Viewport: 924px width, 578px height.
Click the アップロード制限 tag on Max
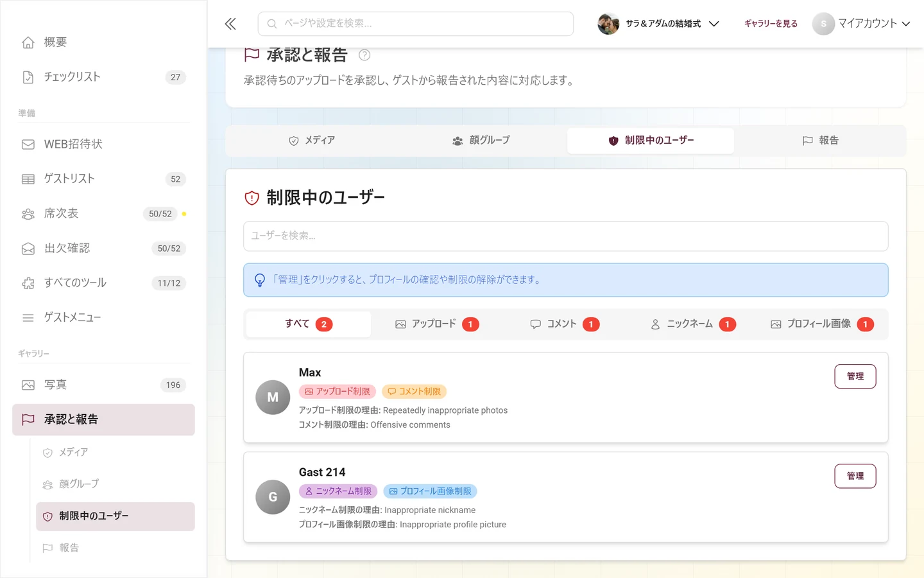point(338,392)
